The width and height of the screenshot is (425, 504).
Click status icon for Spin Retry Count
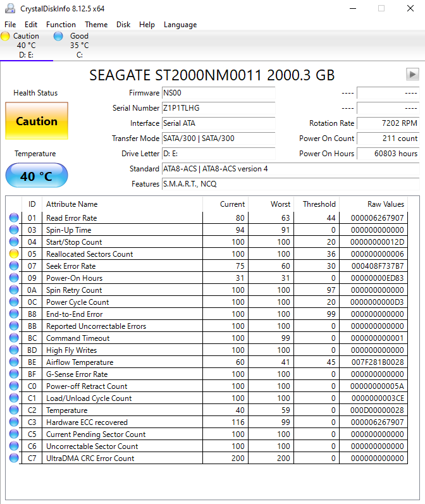pos(14,290)
